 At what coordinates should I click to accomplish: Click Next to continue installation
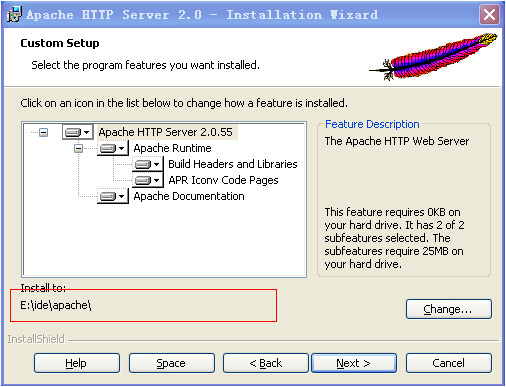point(354,363)
